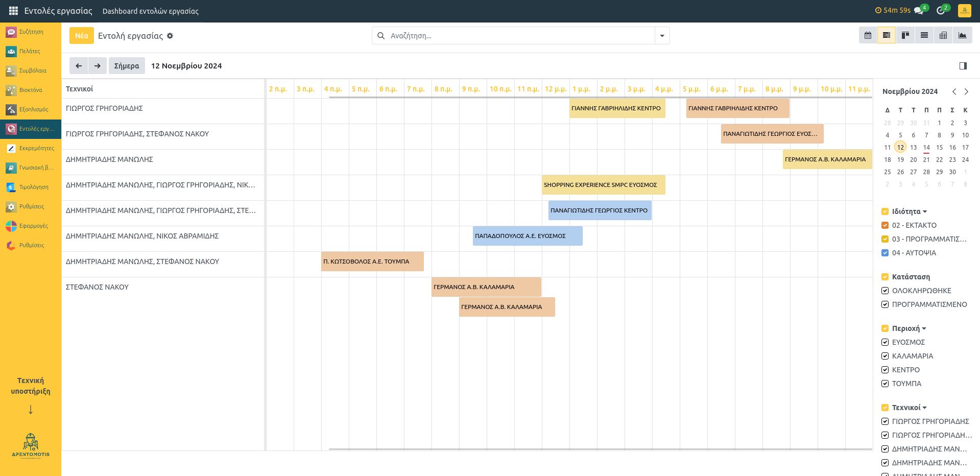This screenshot has width=980, height=476.
Task: Toggle the Ιδιότητα group checkbox
Action: (885, 211)
